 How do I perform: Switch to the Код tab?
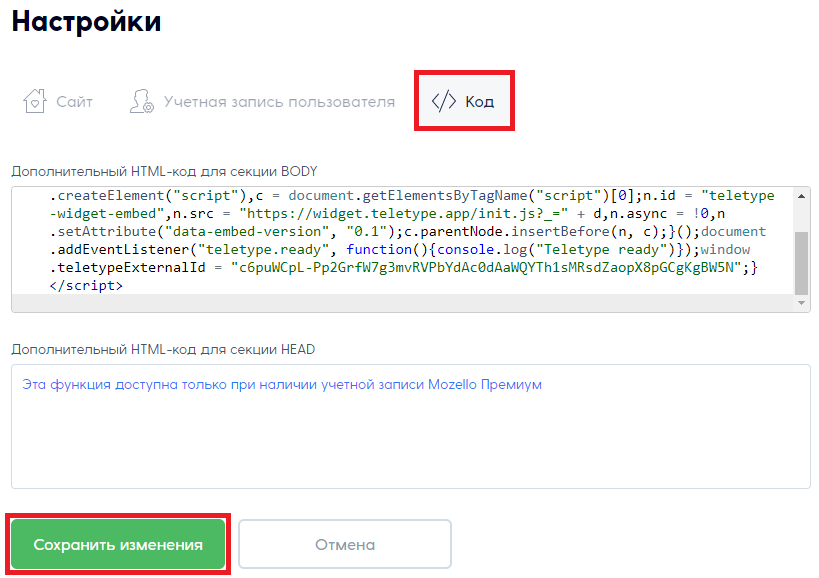[x=464, y=101]
